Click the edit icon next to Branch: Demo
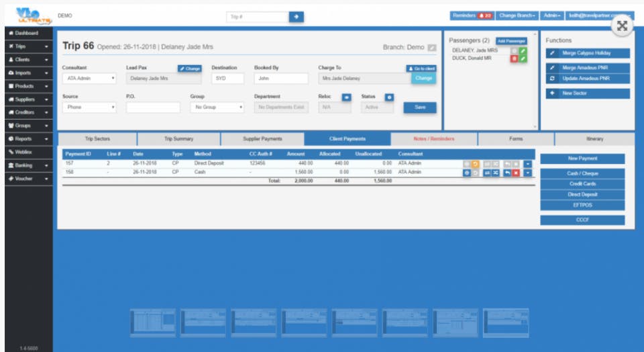Screen dimensions: 644x352 431,48
